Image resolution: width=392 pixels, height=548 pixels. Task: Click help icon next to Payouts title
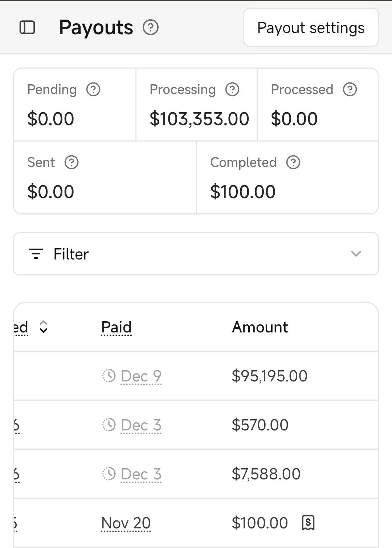[151, 28]
